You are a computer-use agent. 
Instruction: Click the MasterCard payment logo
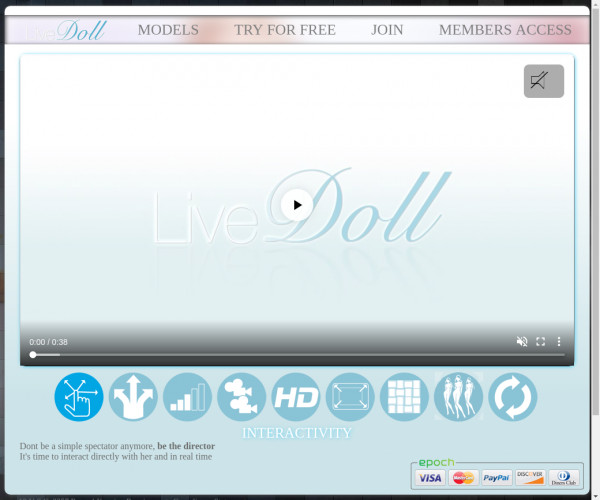pos(463,478)
